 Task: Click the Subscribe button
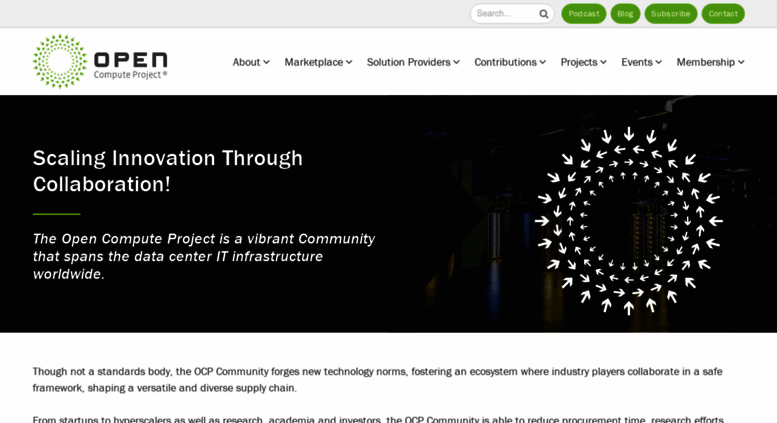click(670, 13)
